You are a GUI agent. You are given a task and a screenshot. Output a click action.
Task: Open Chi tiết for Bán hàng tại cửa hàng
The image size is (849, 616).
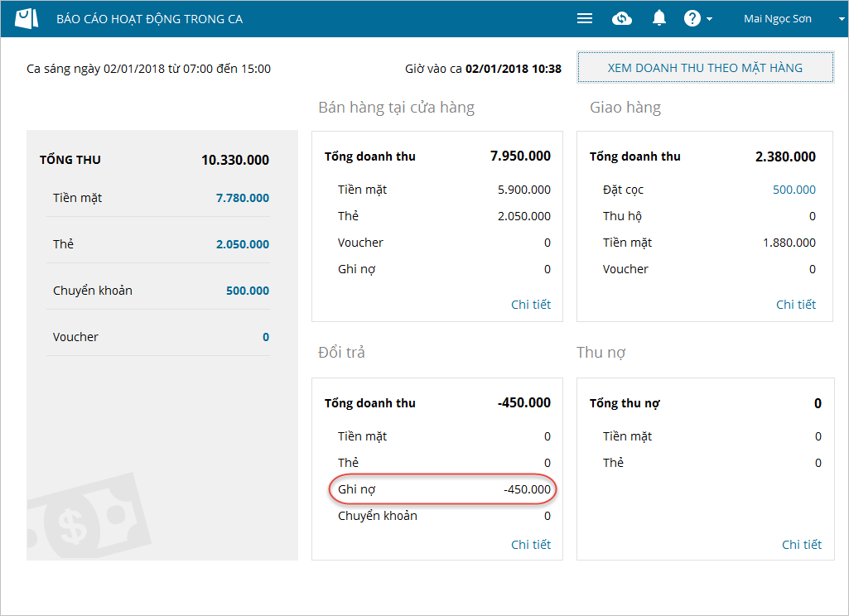[531, 305]
